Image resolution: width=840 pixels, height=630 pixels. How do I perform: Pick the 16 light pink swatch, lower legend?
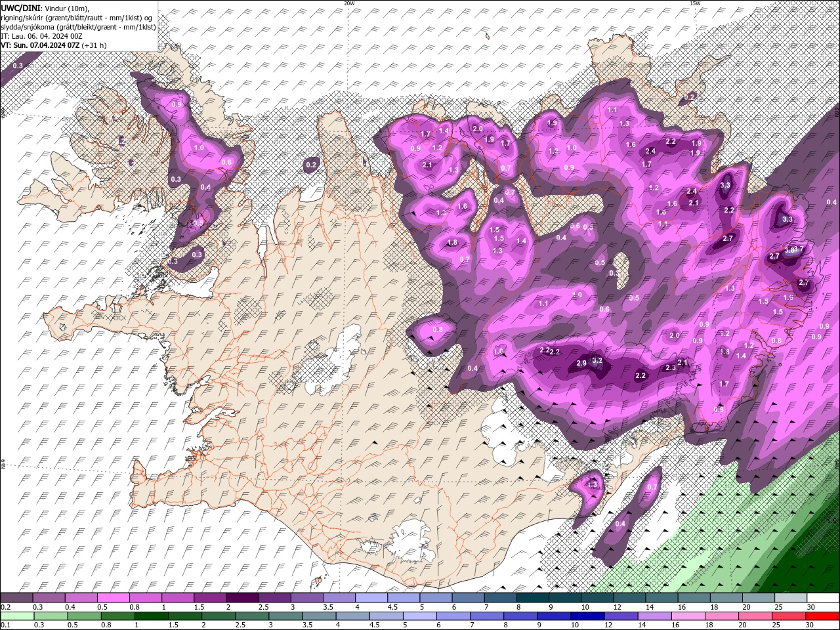click(688, 616)
